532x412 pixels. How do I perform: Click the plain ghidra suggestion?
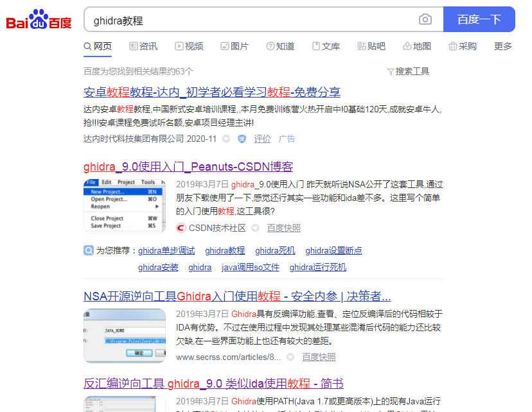(x=200, y=268)
